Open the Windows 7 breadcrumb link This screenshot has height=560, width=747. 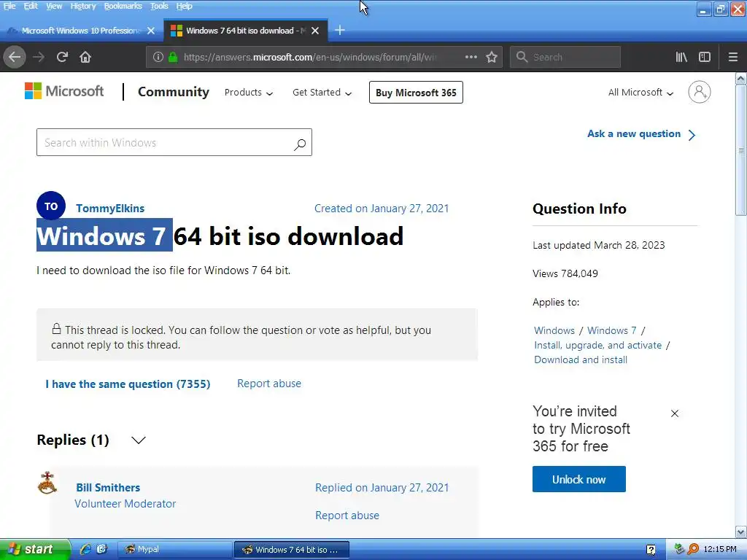612,330
